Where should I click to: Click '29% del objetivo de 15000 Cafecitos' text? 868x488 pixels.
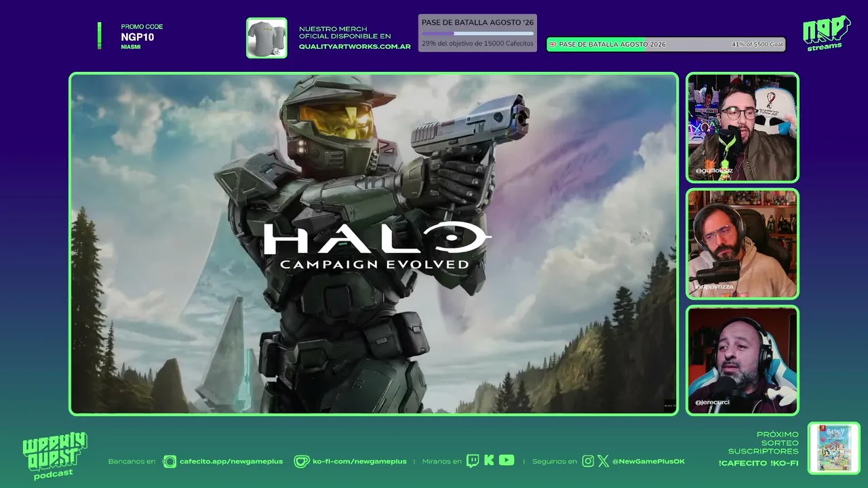(477, 43)
